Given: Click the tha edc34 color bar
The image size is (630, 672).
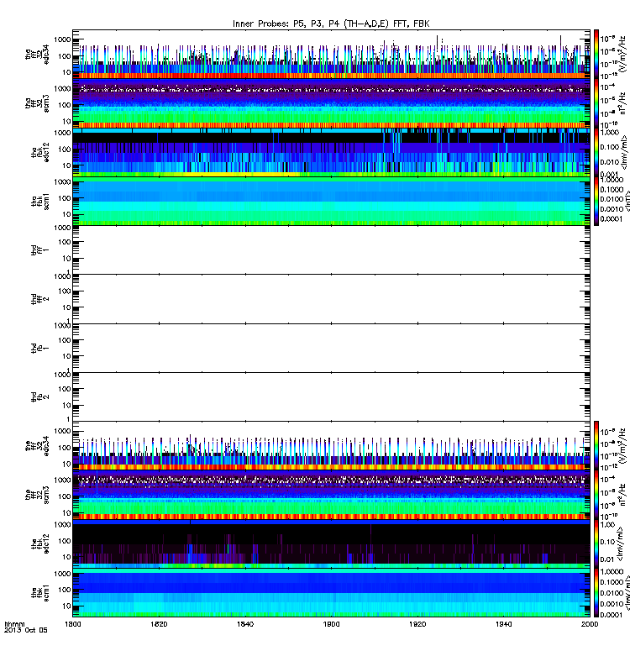Looking at the screenshot, I should (x=596, y=55).
